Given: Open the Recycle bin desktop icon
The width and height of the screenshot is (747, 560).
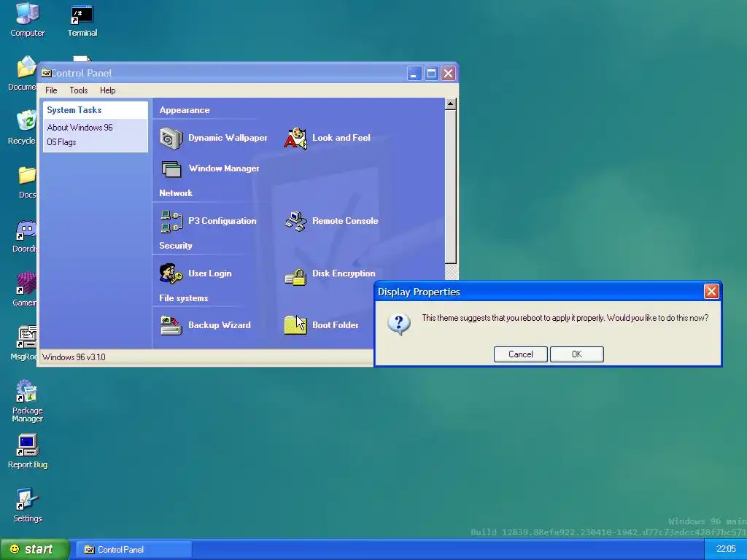Looking at the screenshot, I should click(26, 120).
